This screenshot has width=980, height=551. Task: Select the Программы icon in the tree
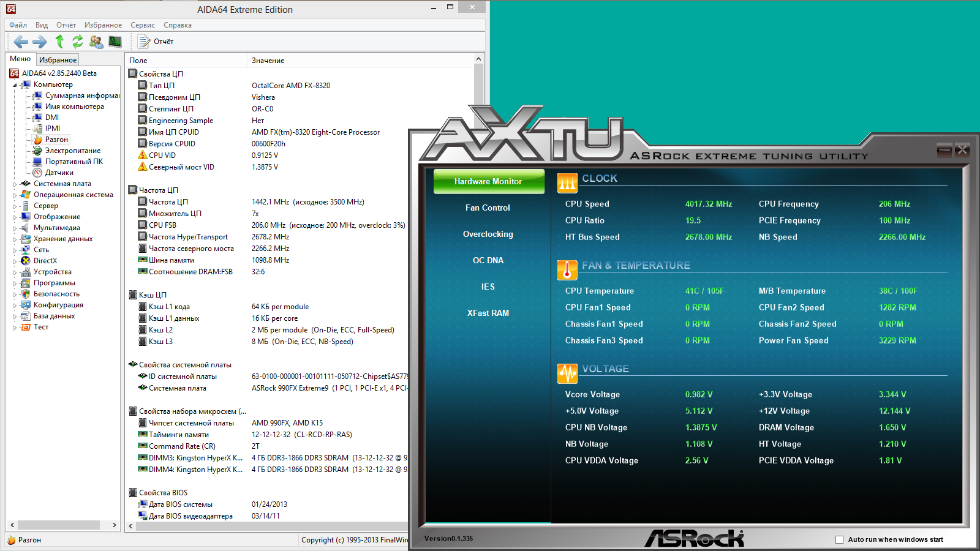(x=26, y=283)
